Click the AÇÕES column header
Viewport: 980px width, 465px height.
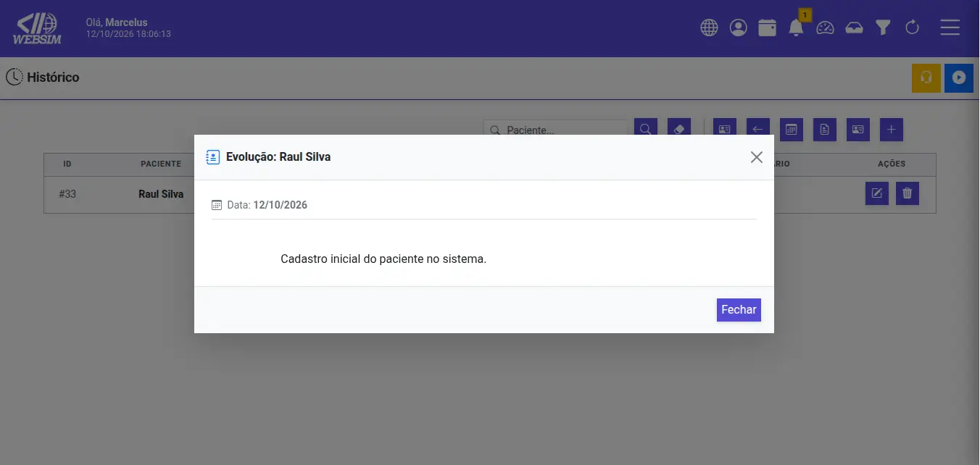(x=892, y=164)
